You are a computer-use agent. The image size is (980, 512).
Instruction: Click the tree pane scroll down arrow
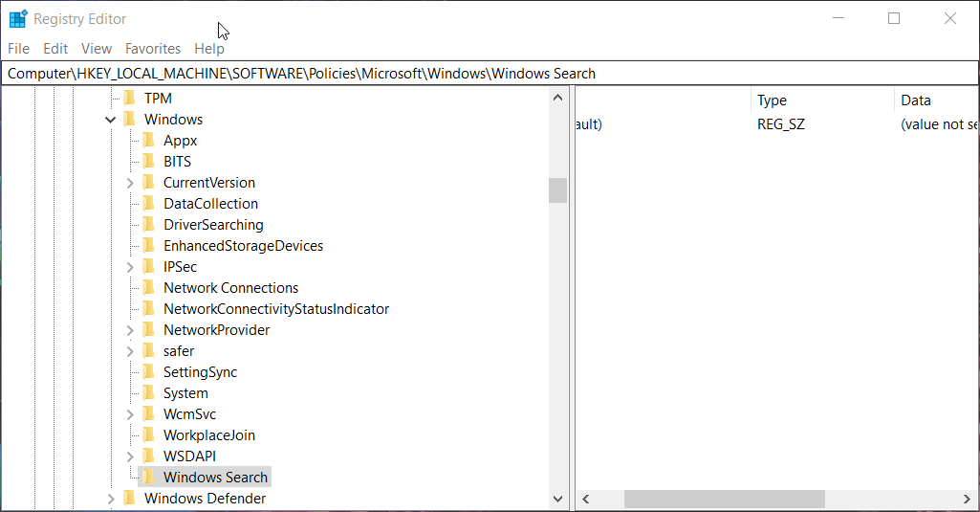[x=558, y=499]
